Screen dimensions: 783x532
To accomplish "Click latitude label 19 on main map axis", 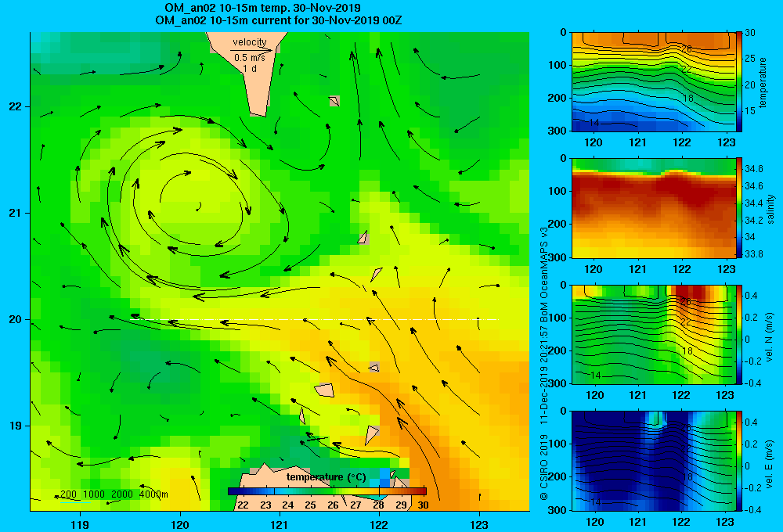I will pyautogui.click(x=16, y=426).
